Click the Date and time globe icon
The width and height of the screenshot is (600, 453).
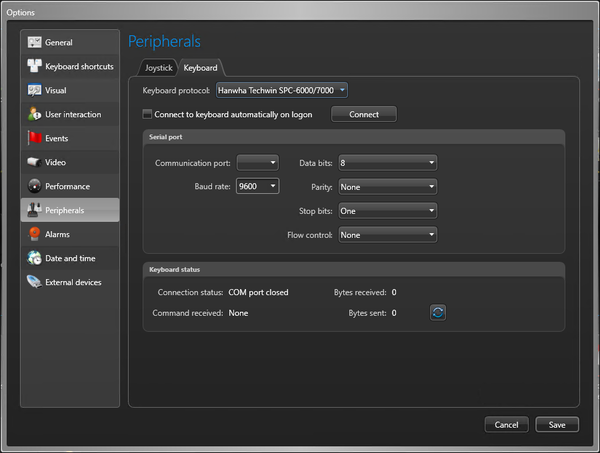pyautogui.click(x=34, y=258)
